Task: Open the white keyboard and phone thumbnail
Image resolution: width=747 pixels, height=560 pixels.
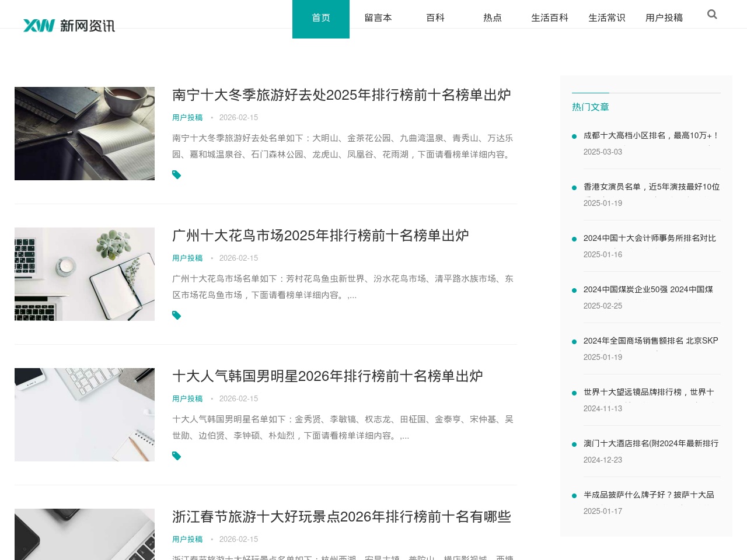Action: tap(85, 415)
